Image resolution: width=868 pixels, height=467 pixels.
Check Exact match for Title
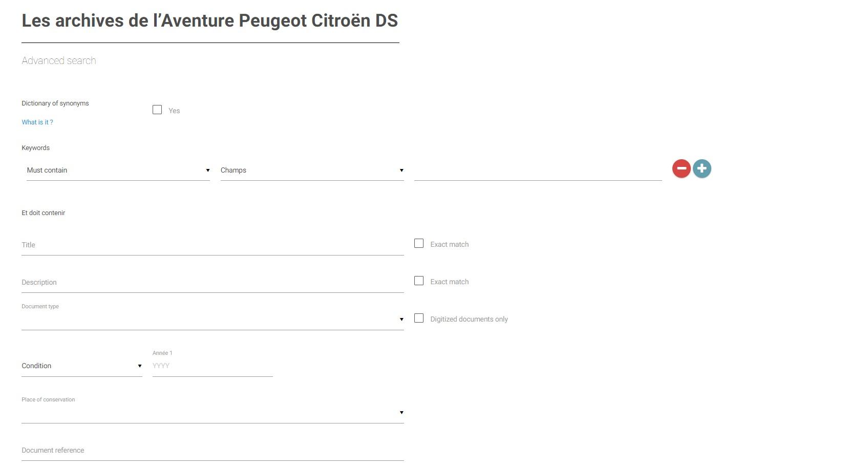[419, 244]
